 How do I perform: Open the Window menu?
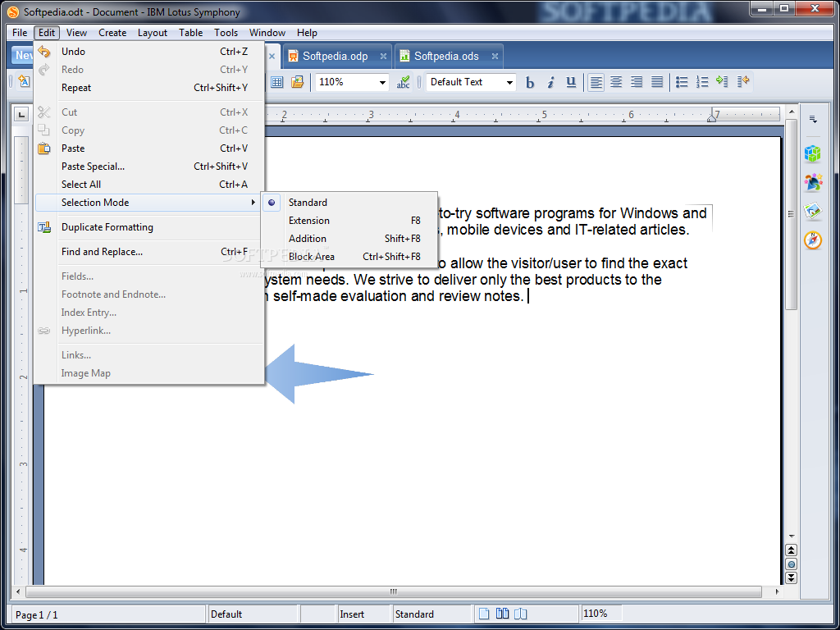click(267, 33)
